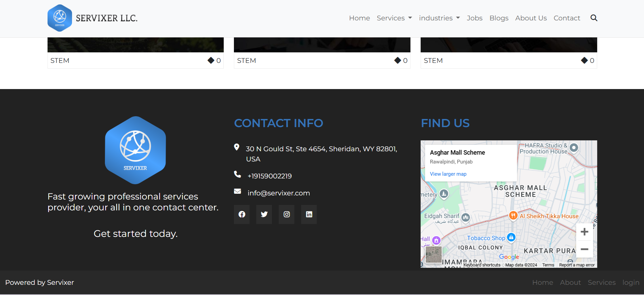
Task: Click the phone number +19159002219
Action: (x=270, y=176)
